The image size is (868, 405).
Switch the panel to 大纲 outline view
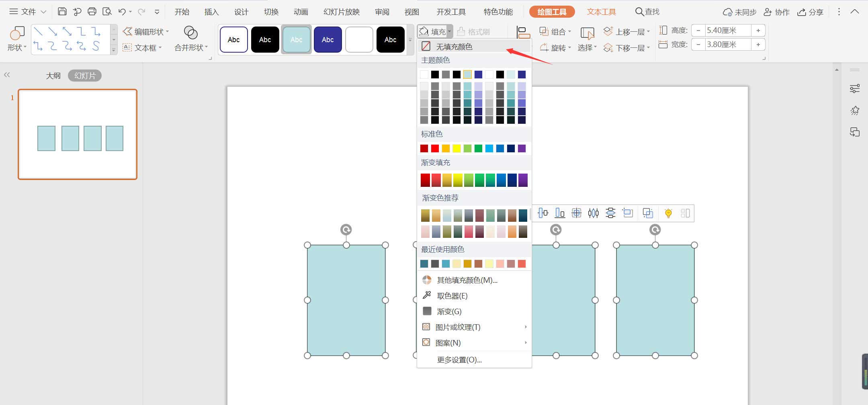[53, 76]
